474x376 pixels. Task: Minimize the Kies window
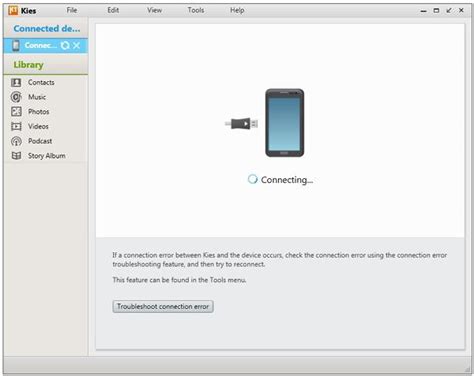pos(423,11)
